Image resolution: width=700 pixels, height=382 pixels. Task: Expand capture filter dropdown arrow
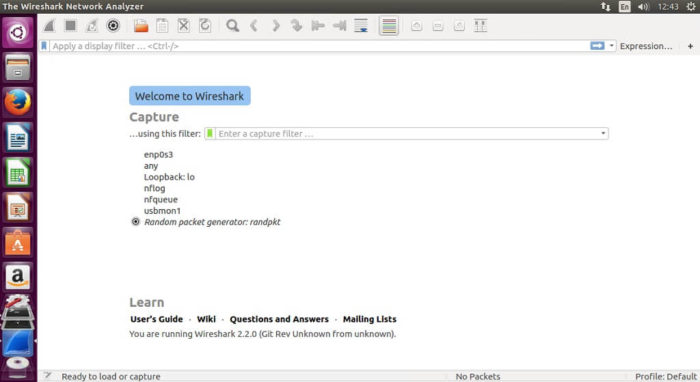[x=603, y=133]
